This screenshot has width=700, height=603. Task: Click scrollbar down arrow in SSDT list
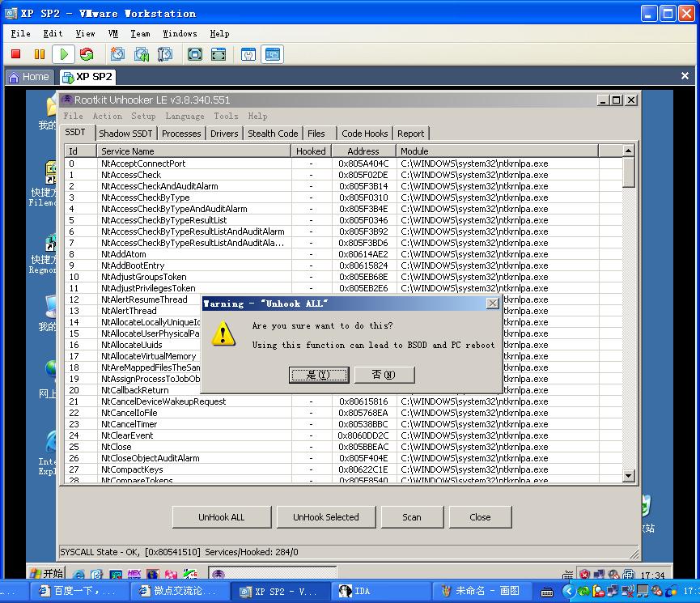click(629, 476)
